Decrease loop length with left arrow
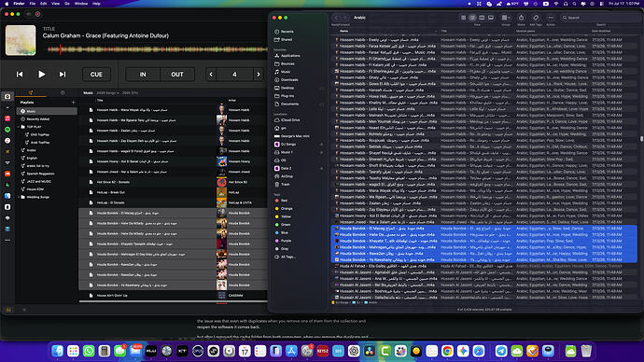Screen dimensions: 644x362 [211, 75]
